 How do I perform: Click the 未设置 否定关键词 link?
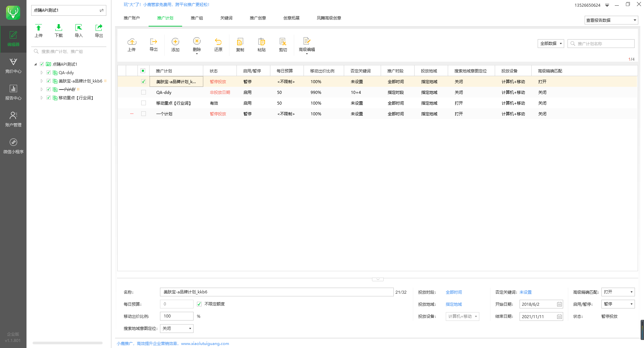pos(526,292)
